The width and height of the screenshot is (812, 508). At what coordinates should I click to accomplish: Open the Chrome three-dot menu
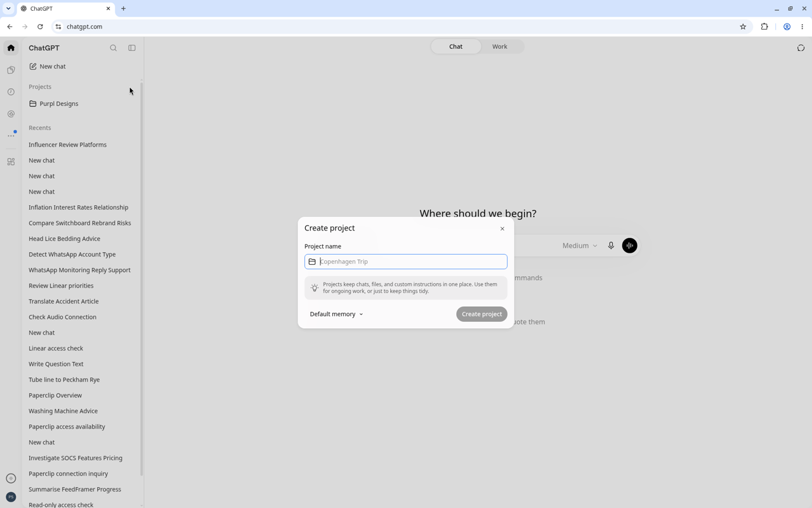pos(802,27)
